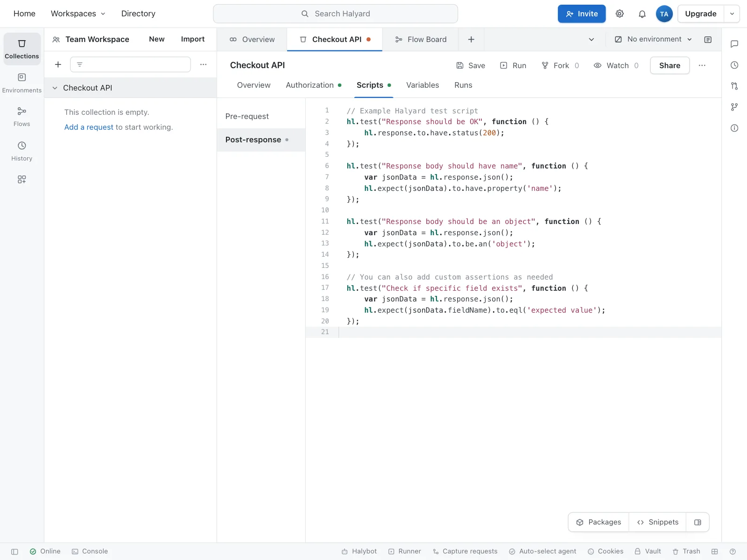This screenshot has height=560, width=747.
Task: Open the comments icon in right sidebar
Action: 734,44
